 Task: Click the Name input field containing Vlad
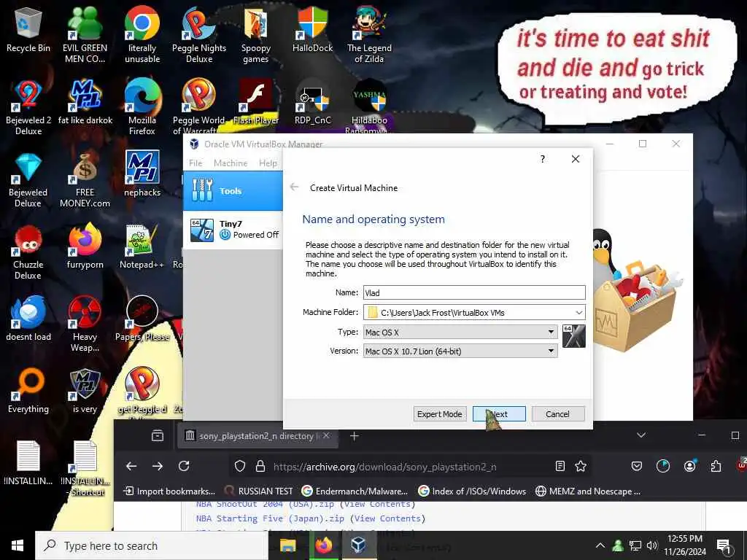pos(474,293)
